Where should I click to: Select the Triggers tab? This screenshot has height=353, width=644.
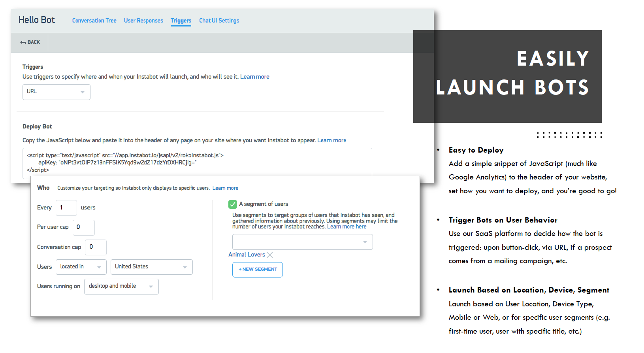click(181, 21)
